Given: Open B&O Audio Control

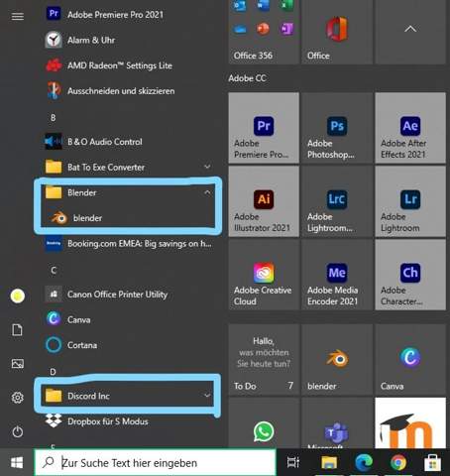Looking at the screenshot, I should [x=129, y=142].
